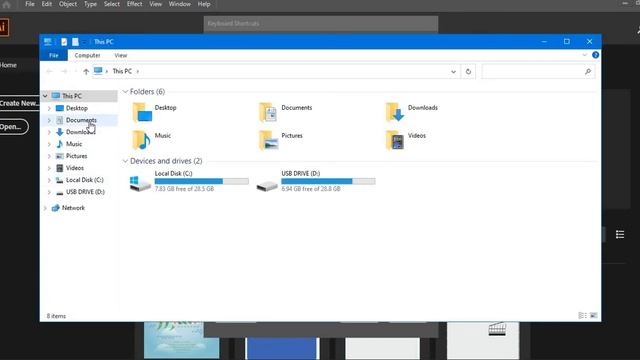Click This PC in address breadcrumb

[122, 71]
